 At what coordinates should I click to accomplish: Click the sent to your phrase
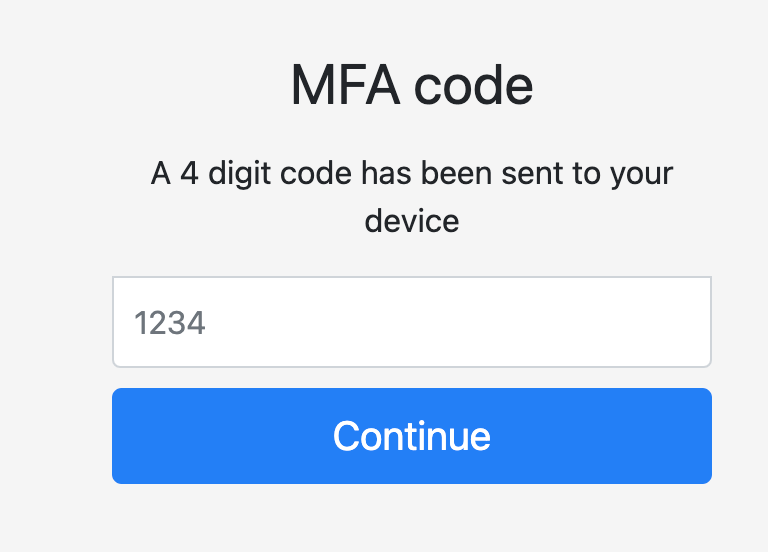pyautogui.click(x=587, y=174)
